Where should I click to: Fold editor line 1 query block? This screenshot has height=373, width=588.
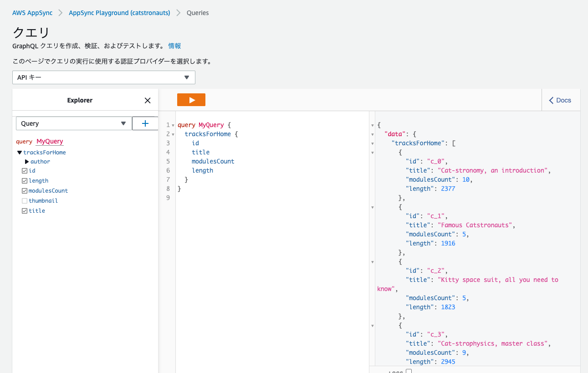(173, 125)
